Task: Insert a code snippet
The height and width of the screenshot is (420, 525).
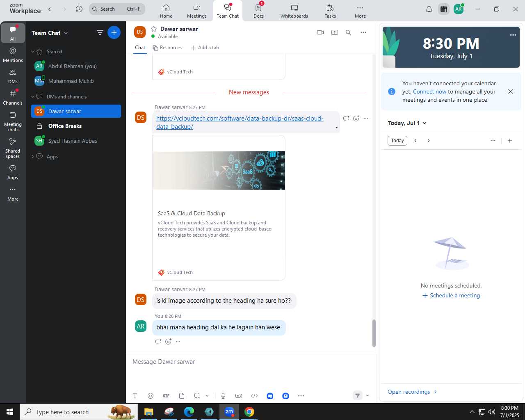Action: [x=254, y=396]
